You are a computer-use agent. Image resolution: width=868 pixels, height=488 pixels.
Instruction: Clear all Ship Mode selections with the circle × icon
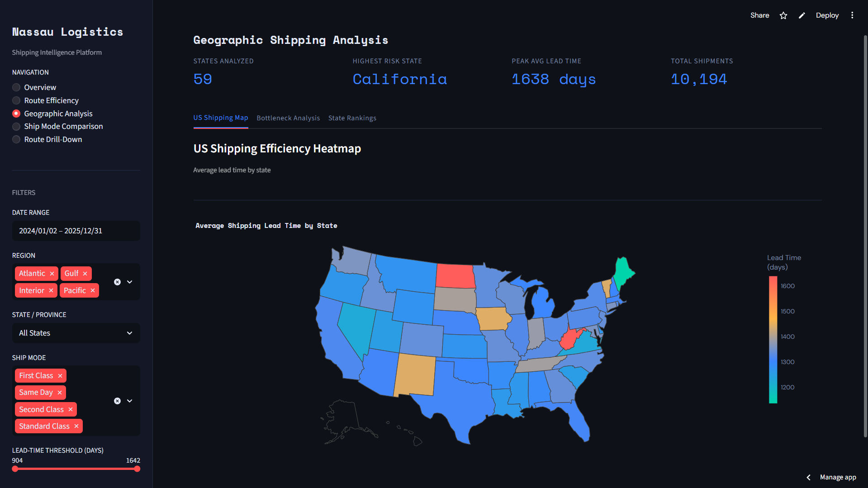click(117, 401)
